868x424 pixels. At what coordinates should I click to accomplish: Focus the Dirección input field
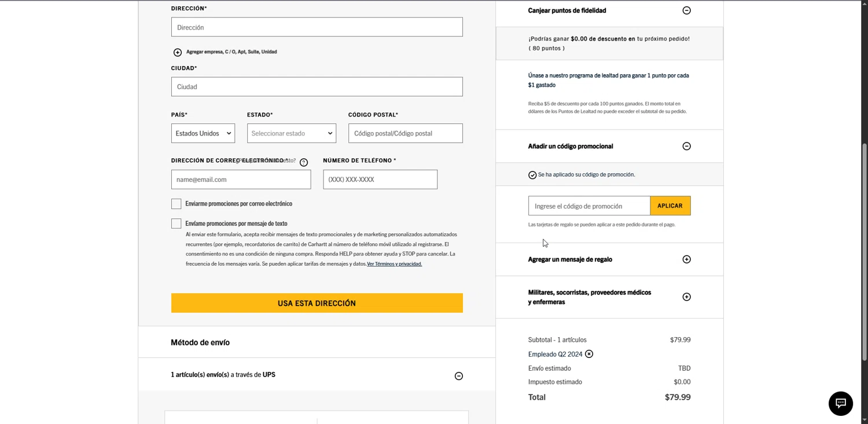point(317,27)
